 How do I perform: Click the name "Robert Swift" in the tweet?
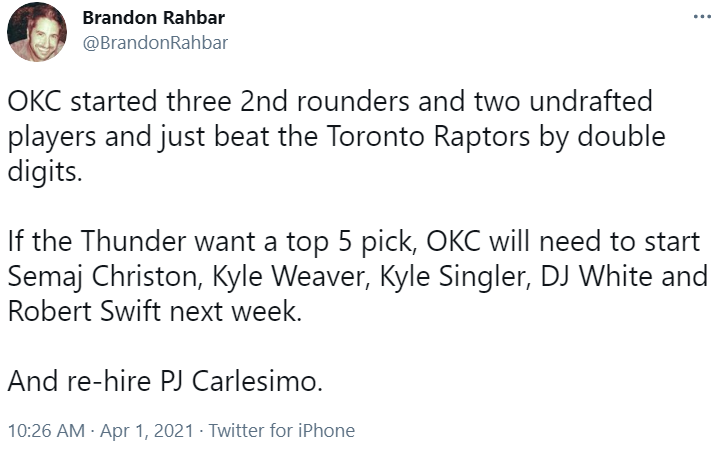pyautogui.click(x=84, y=311)
